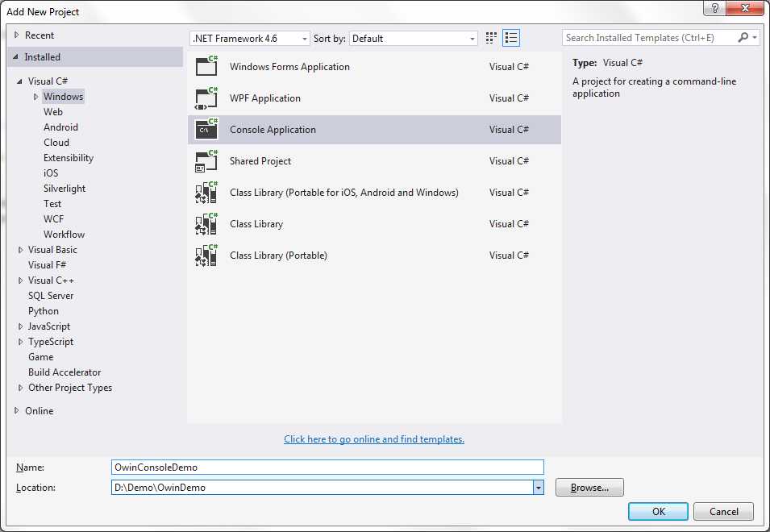Choose the Shared Project template name
Viewport: 770px width, 532px height.
[260, 161]
